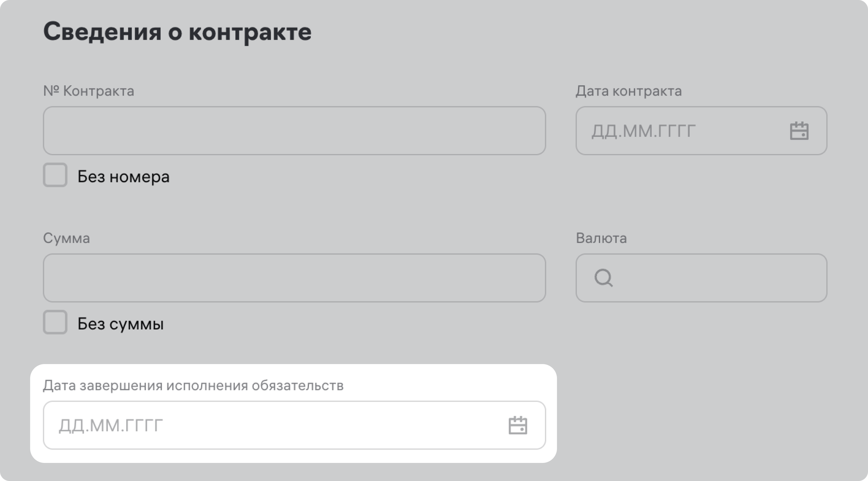The image size is (868, 481).
Task: Open calendar for Дата завершения исполнения обязательств
Action: pyautogui.click(x=517, y=426)
